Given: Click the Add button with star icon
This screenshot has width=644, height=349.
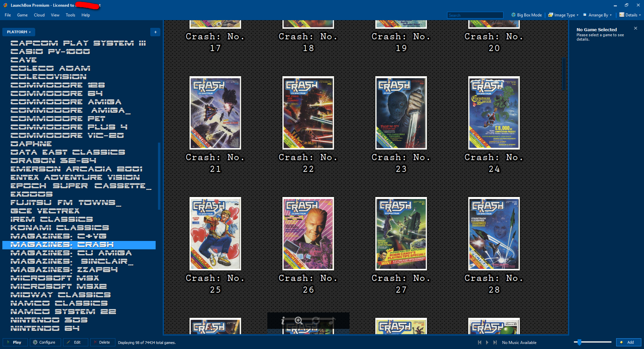Looking at the screenshot, I should [x=629, y=342].
